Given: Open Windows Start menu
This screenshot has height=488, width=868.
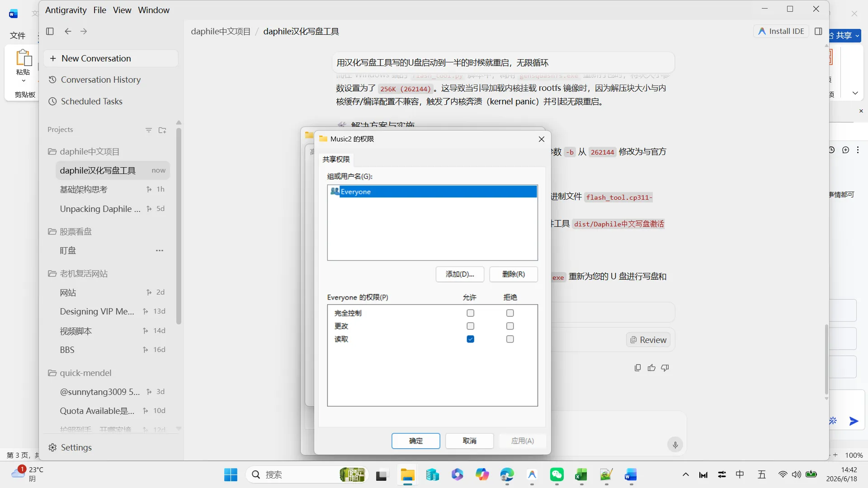Looking at the screenshot, I should [231, 474].
